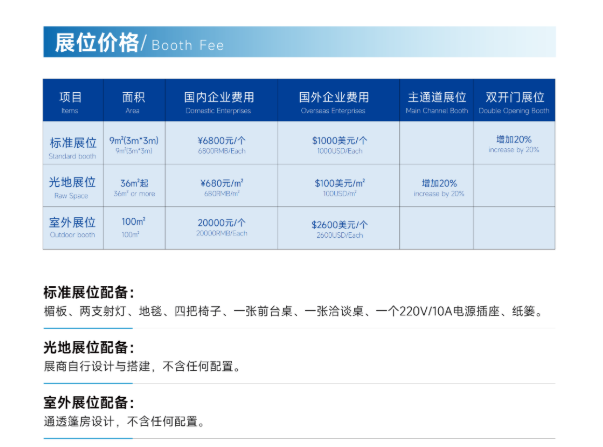Viewport: 603px width, 447px height.
Task: Click the 标准展位配备 section heading
Action: (88, 293)
